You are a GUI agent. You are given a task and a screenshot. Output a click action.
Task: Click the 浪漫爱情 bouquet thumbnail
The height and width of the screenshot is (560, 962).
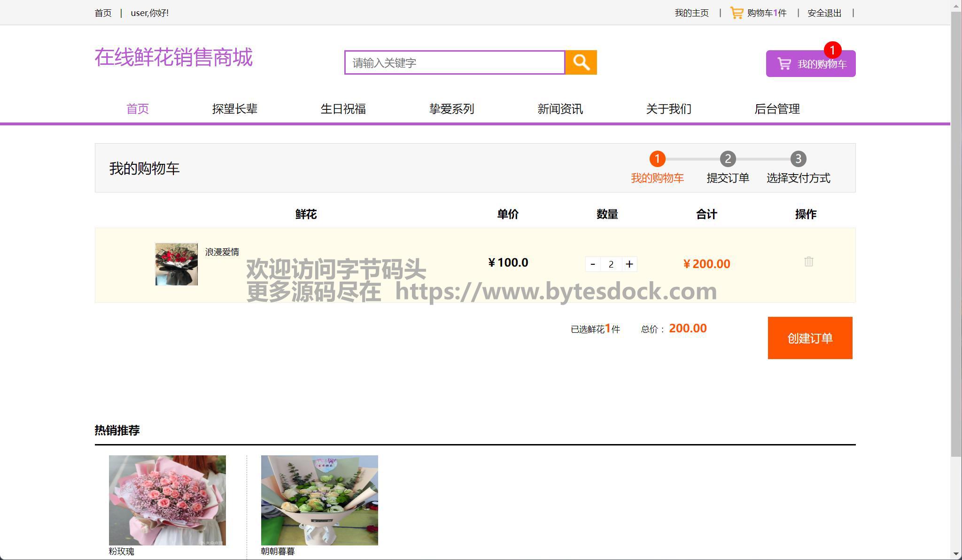click(x=177, y=264)
